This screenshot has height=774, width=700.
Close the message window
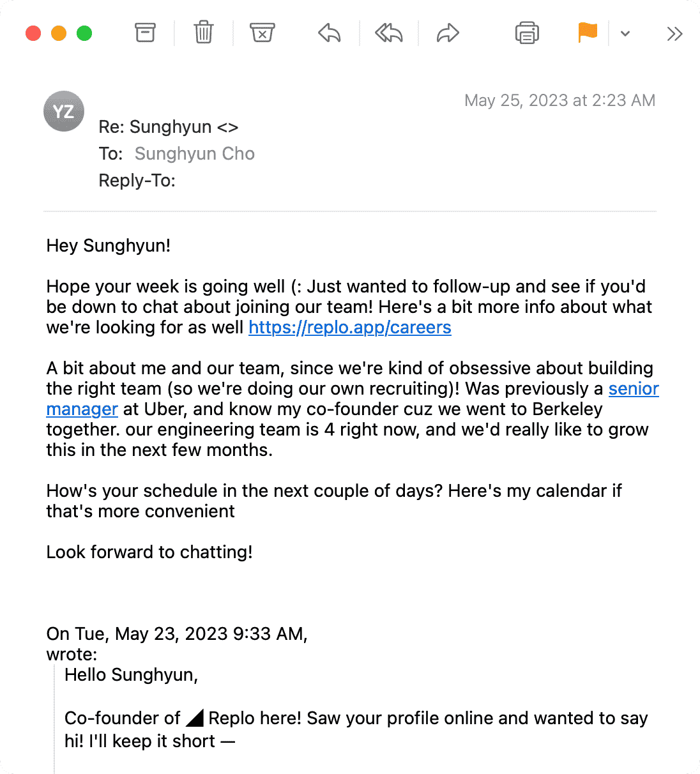click(x=33, y=33)
